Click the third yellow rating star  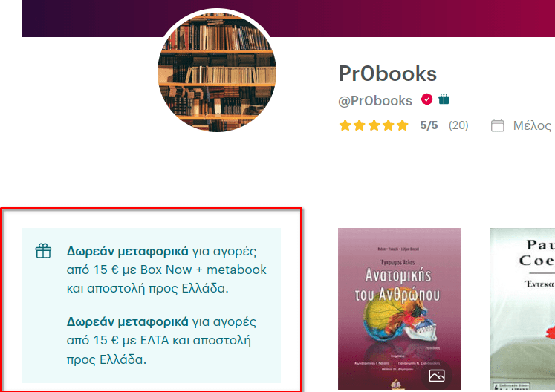[374, 125]
